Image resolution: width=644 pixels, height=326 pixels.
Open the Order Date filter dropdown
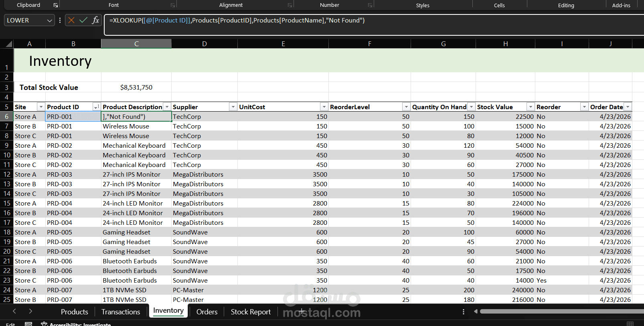pyautogui.click(x=628, y=107)
